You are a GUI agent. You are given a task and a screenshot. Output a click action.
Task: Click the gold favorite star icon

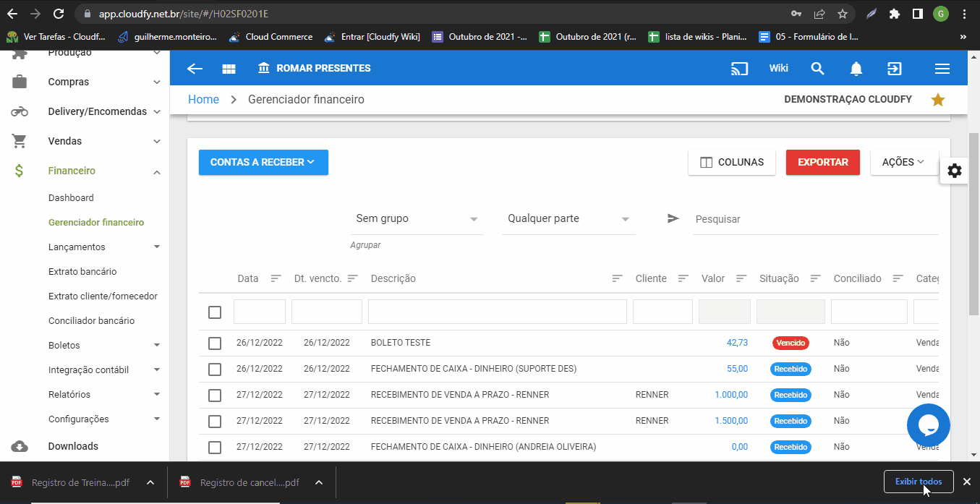click(938, 100)
